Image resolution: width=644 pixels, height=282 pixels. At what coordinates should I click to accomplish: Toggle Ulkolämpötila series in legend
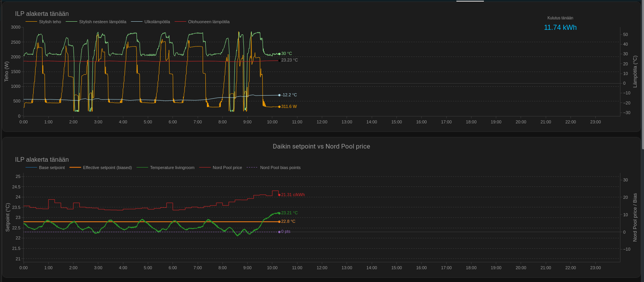(x=157, y=22)
